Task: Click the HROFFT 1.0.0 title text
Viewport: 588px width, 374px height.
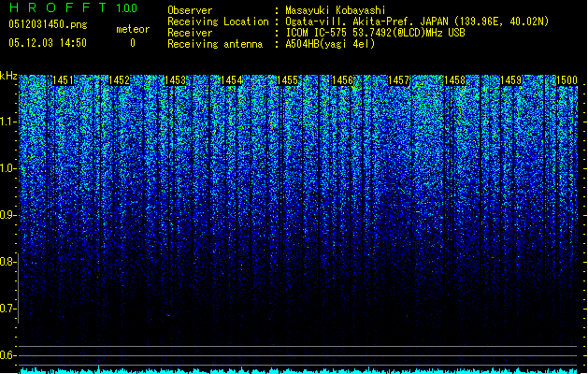Action: coord(73,7)
